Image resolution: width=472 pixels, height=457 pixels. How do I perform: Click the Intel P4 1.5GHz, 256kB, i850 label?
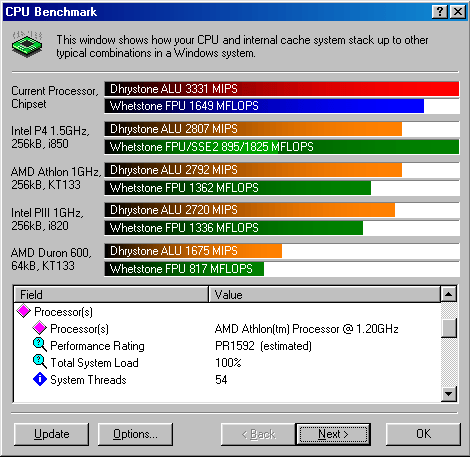50,137
